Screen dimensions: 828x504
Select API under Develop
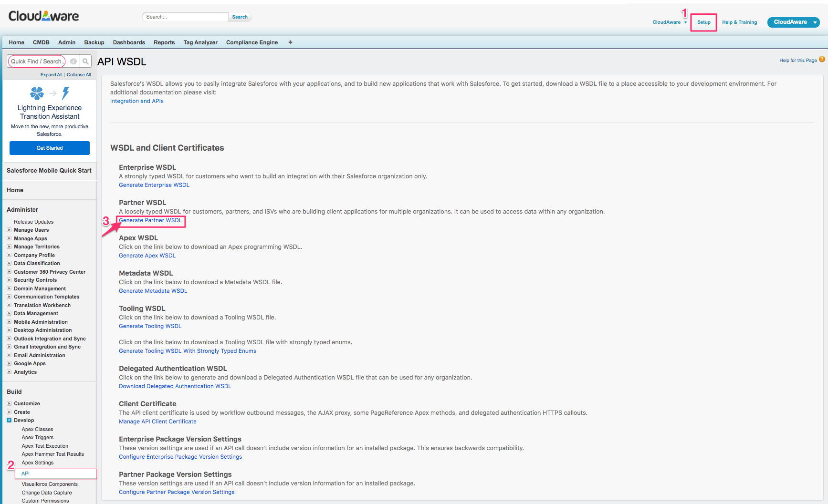pyautogui.click(x=25, y=473)
